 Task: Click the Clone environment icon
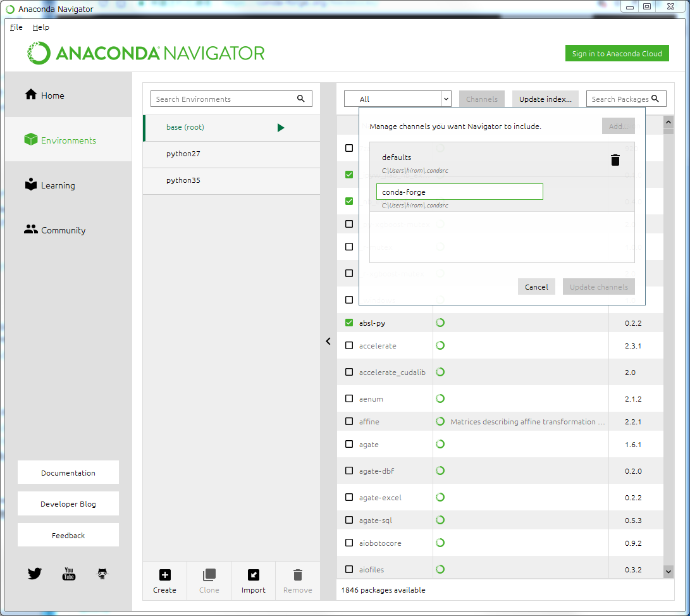pos(209,575)
